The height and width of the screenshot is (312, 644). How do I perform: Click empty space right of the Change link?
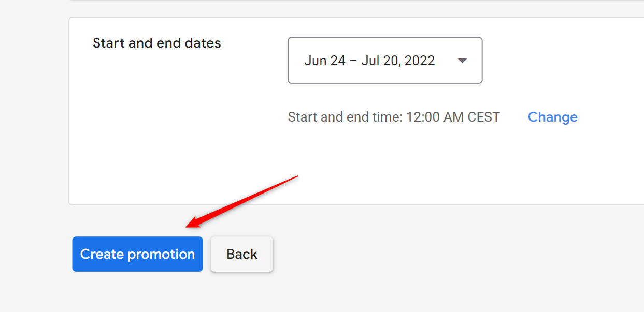611,117
